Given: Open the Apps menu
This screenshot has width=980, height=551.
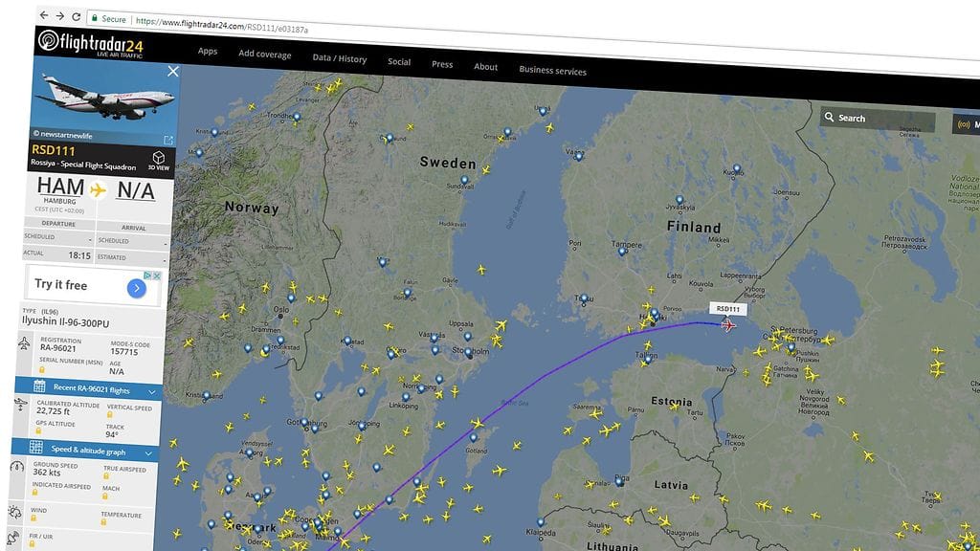Looking at the screenshot, I should 208,52.
